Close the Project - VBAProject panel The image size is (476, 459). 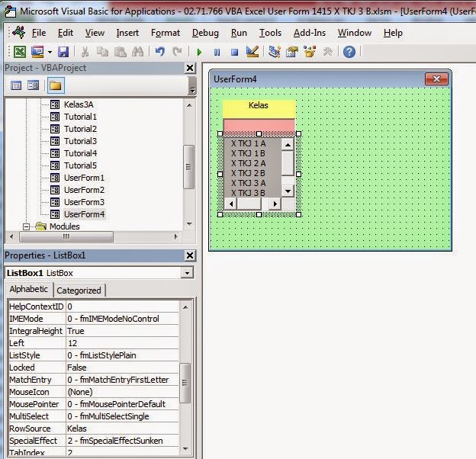pos(190,68)
